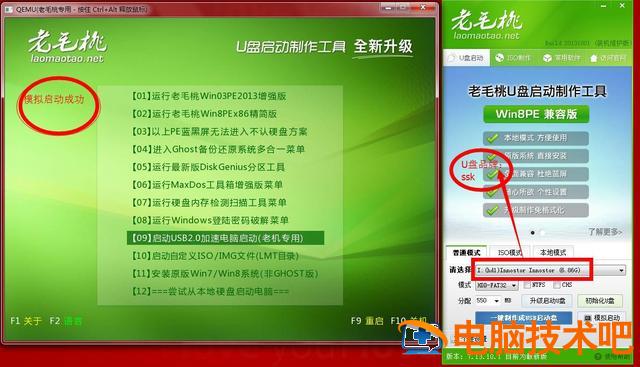Select the first banner pagination dot
640x367 pixels.
[533, 233]
